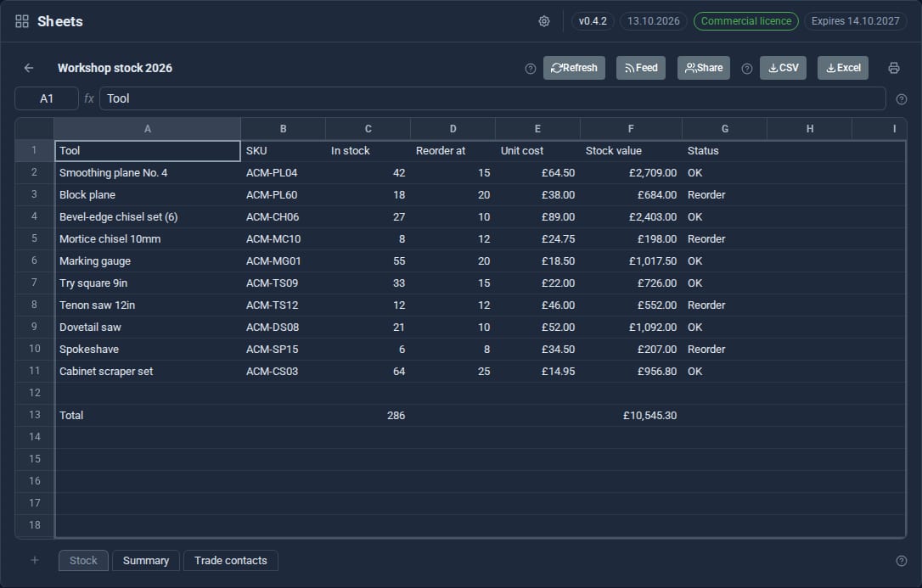
Task: Add a new sheet with plus icon
Action: [35, 560]
